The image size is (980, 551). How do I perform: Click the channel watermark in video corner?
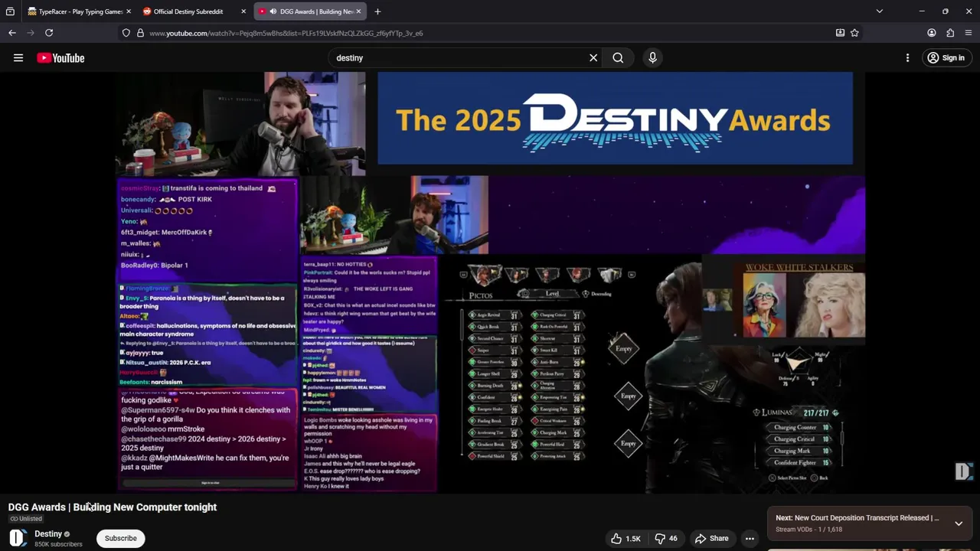click(x=963, y=471)
